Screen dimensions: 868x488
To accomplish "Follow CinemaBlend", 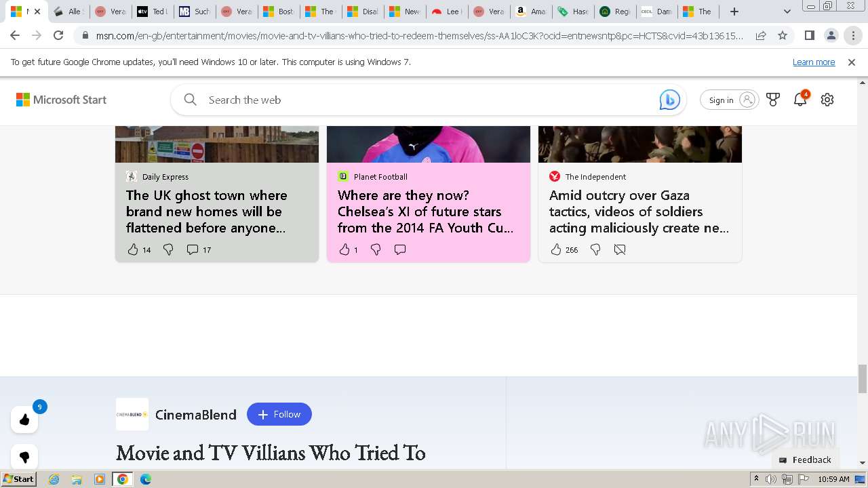I will [279, 414].
